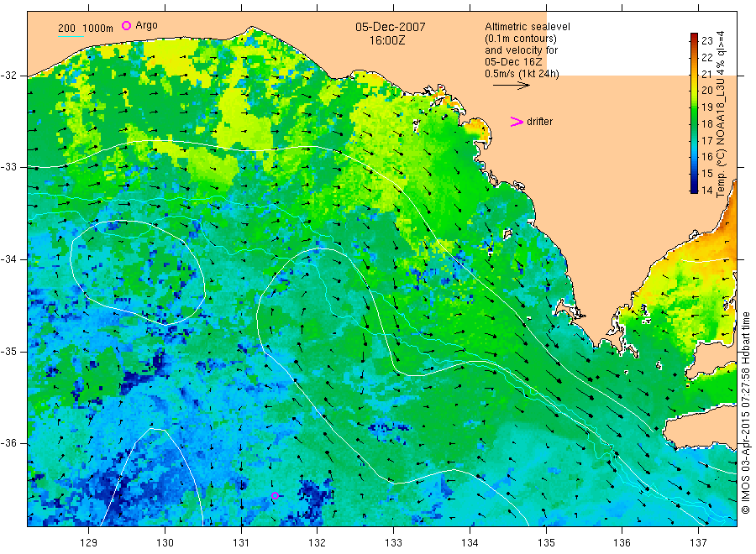Click the magenta Argo circle in the legend
Image resolution: width=756 pixels, height=554 pixels.
pos(126,25)
